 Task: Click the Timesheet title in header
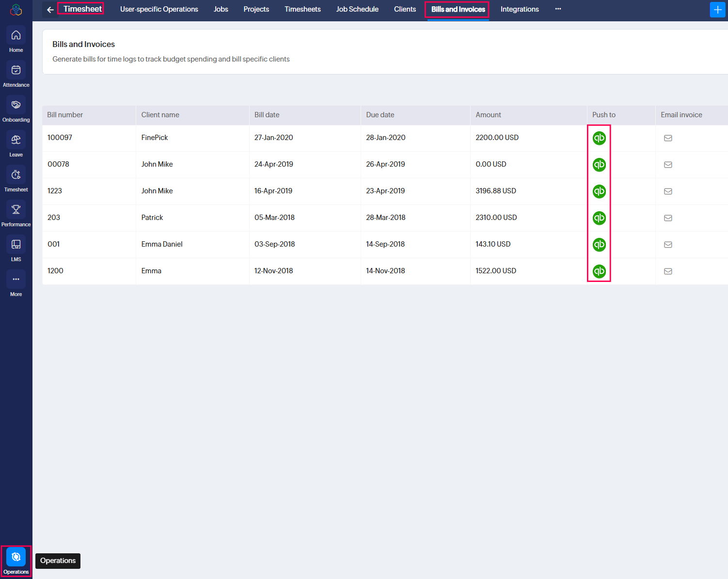(82, 9)
